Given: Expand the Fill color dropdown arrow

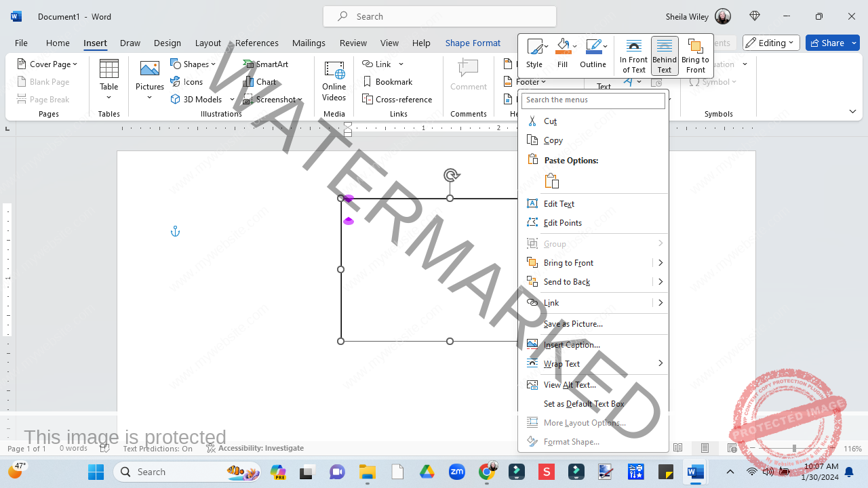Looking at the screenshot, I should [x=575, y=47].
